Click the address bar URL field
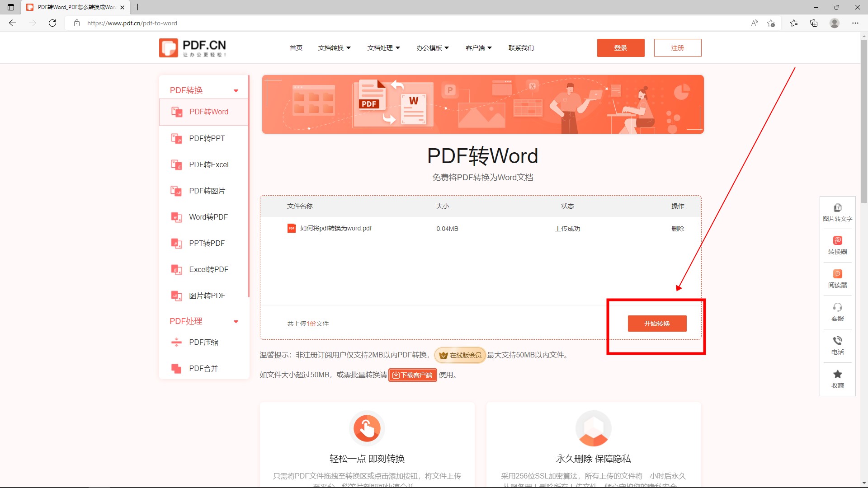Viewport: 868px width, 488px height. [407, 23]
